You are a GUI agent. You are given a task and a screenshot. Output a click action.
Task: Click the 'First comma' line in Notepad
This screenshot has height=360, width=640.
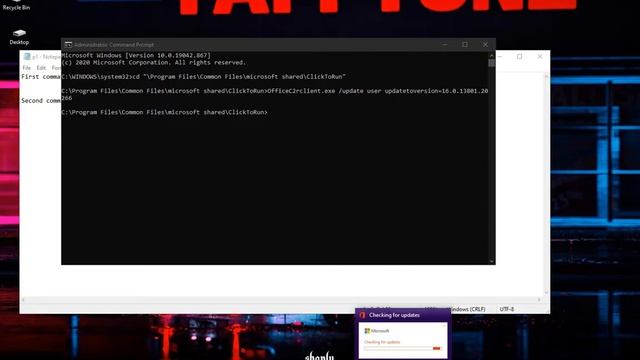pyautogui.click(x=41, y=77)
